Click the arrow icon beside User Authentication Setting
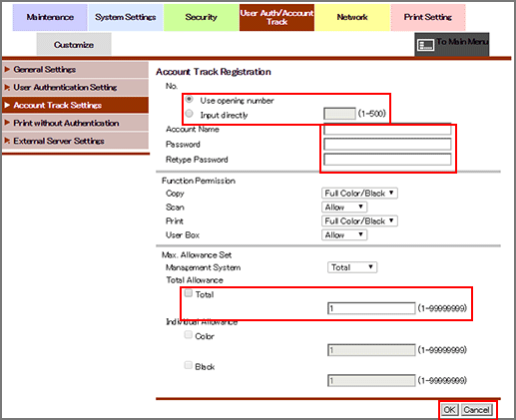The height and width of the screenshot is (420, 516). 7,88
